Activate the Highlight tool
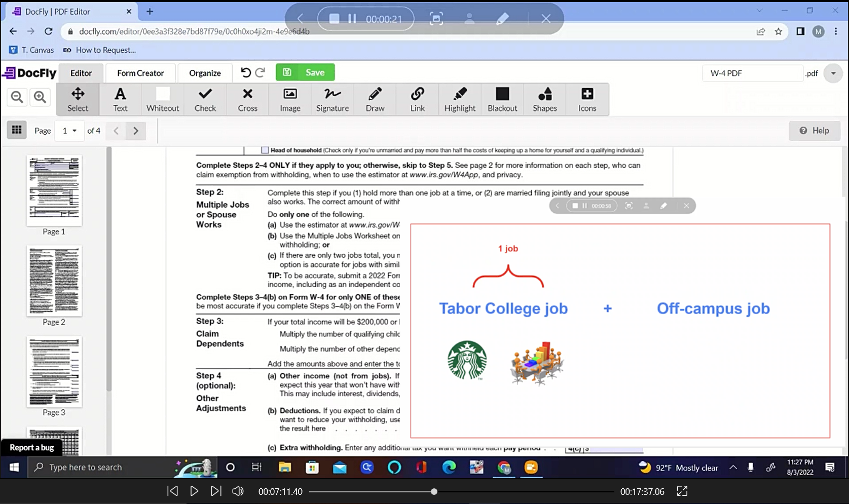 pyautogui.click(x=460, y=99)
